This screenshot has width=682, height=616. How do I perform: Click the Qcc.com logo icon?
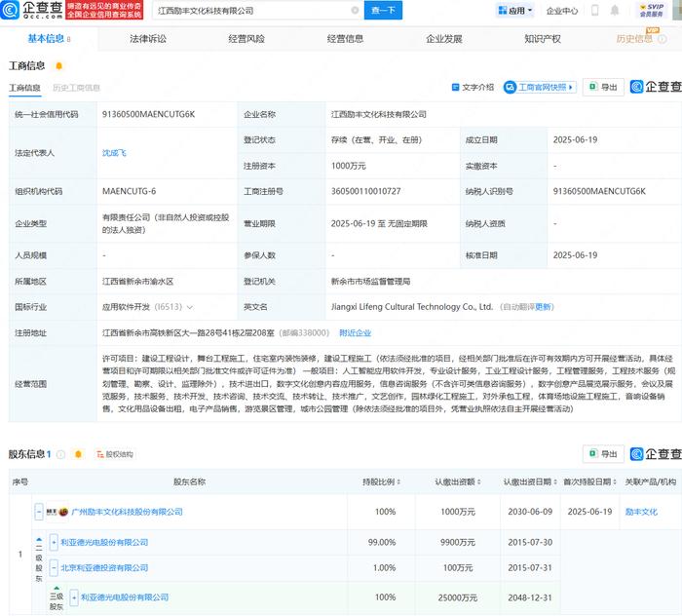click(x=10, y=10)
